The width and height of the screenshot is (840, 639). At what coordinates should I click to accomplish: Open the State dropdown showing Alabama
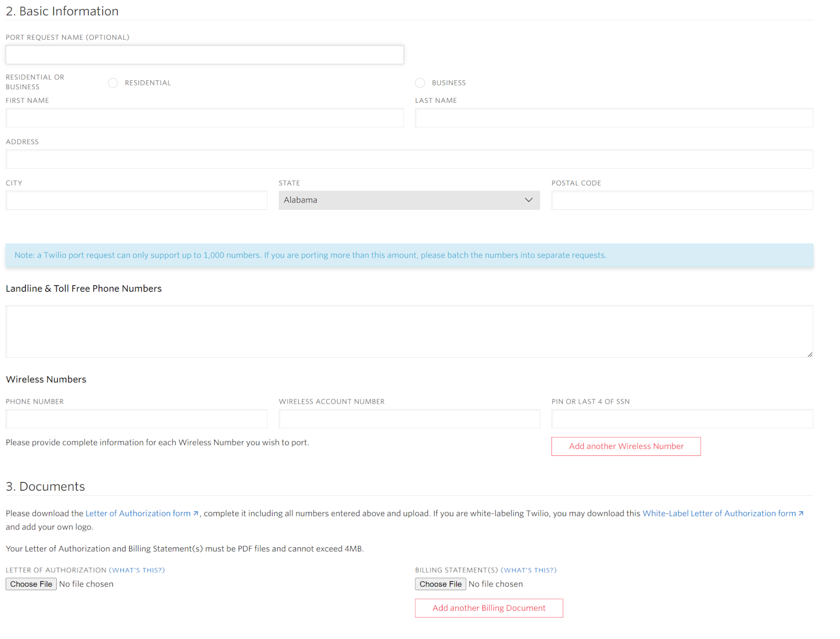pos(409,200)
